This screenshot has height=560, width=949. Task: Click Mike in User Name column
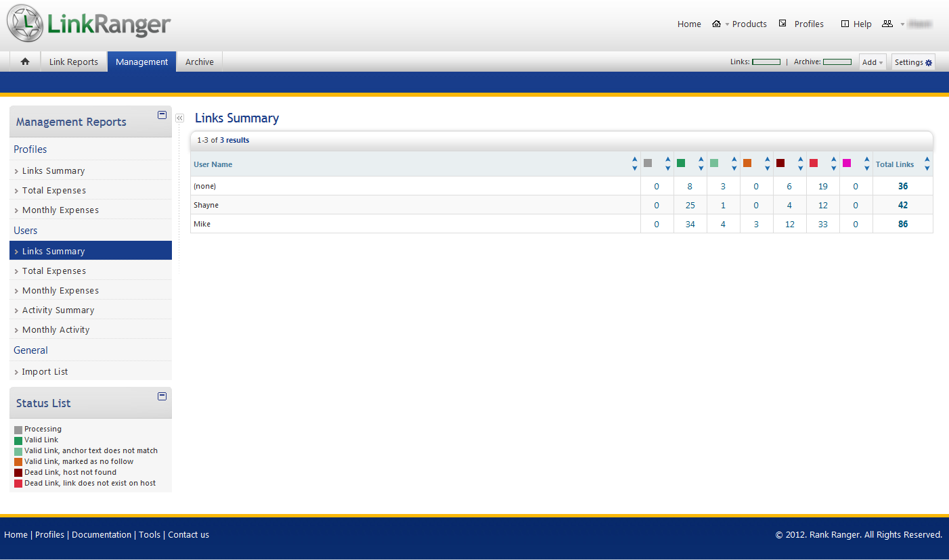[x=202, y=224]
